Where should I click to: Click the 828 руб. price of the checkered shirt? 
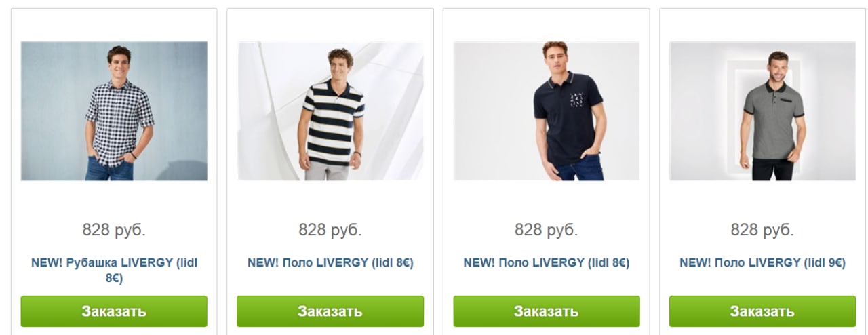click(114, 230)
